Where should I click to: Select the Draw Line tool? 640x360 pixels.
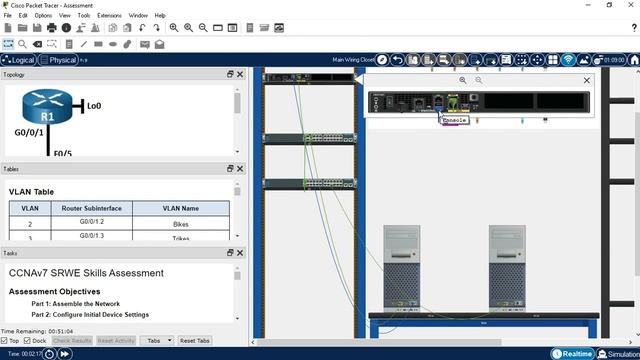pos(84,44)
